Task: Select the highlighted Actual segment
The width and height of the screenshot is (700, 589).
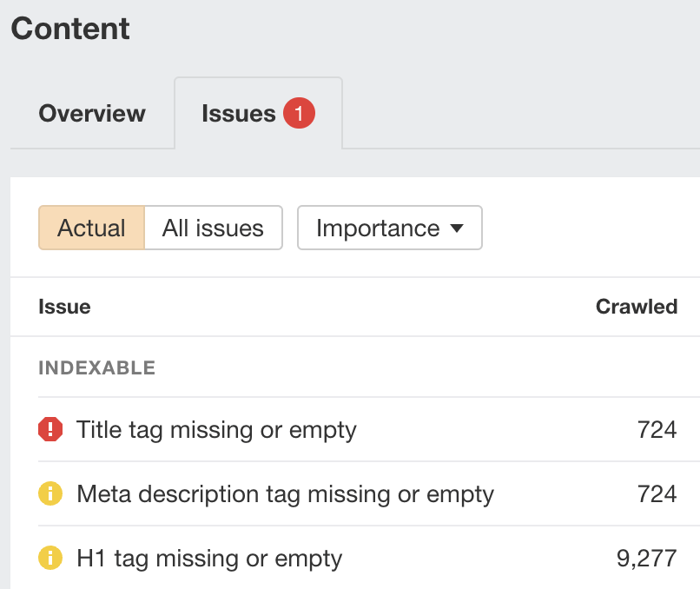Action: (93, 228)
